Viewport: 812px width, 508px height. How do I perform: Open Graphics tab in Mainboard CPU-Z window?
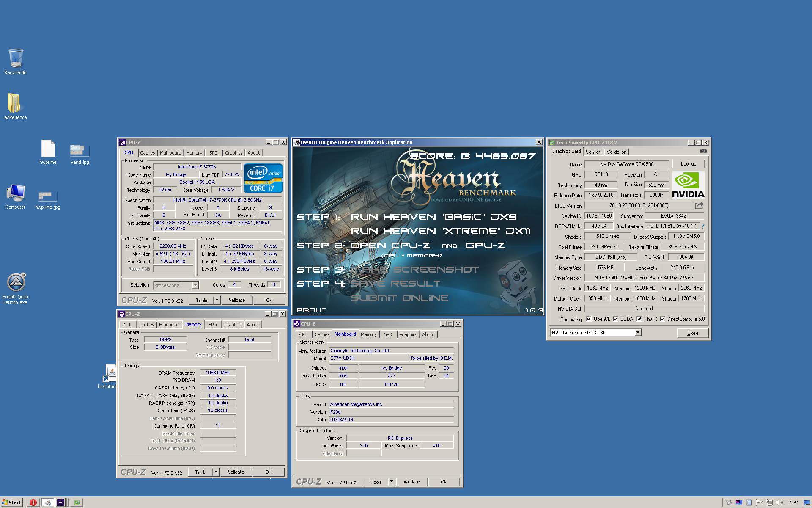409,334
